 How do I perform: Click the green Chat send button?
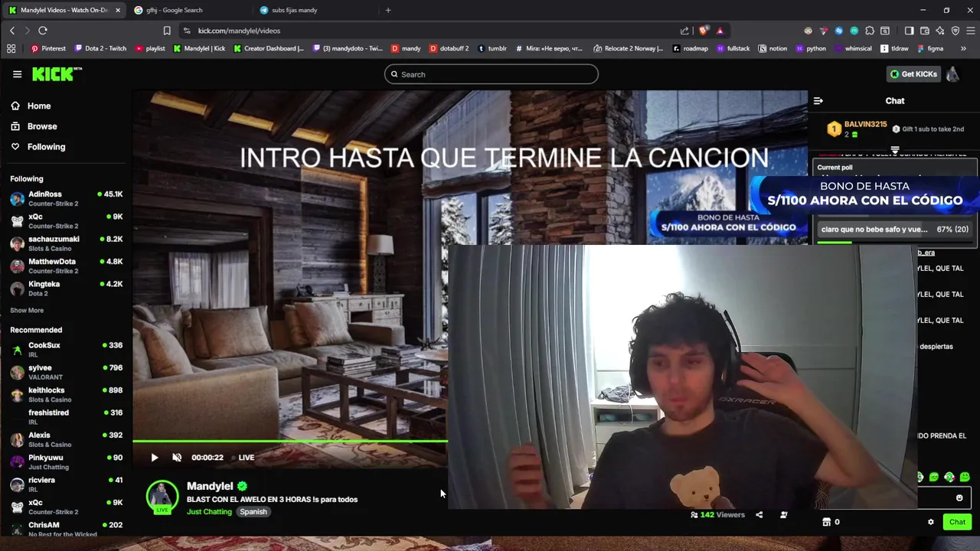957,522
